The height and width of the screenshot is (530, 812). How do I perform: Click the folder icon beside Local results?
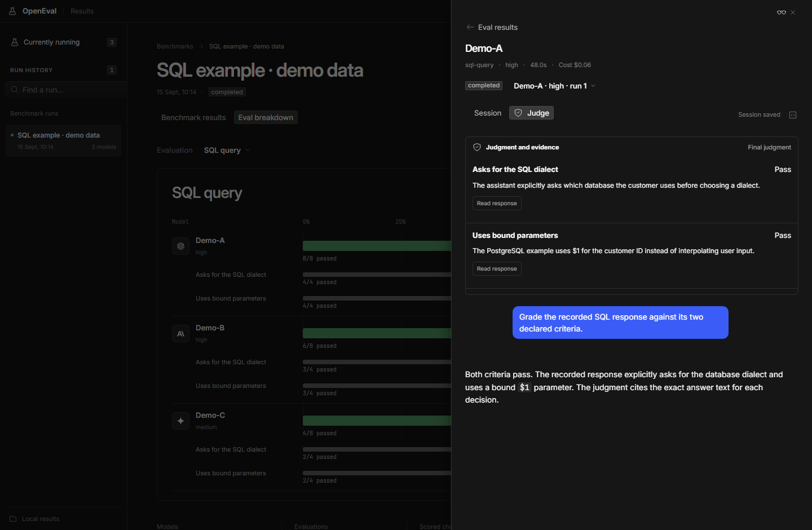tap(13, 519)
